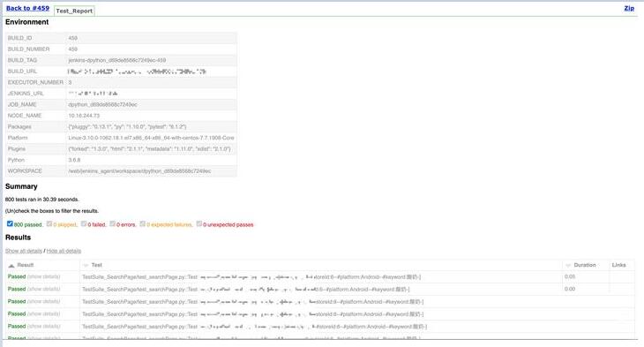Toggle the 0 expected failures checkbox

click(143, 223)
